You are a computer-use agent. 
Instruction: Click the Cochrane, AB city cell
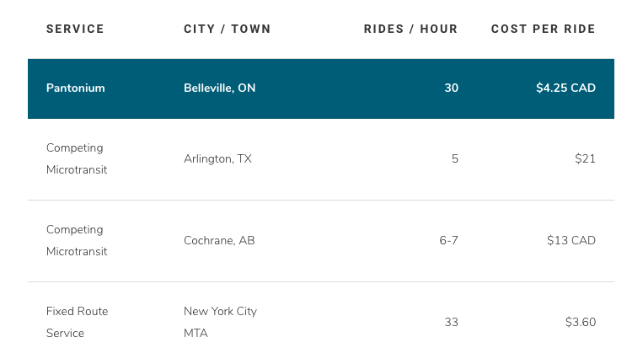(x=219, y=240)
